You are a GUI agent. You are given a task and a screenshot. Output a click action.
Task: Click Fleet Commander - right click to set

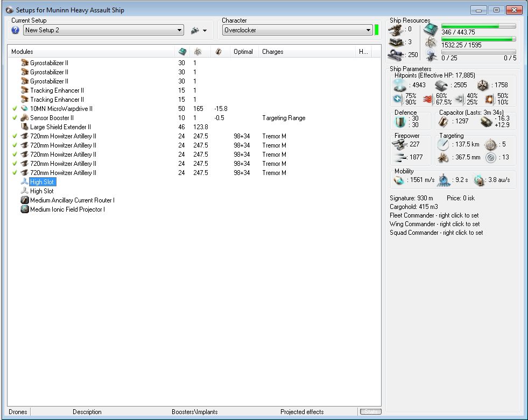434,215
